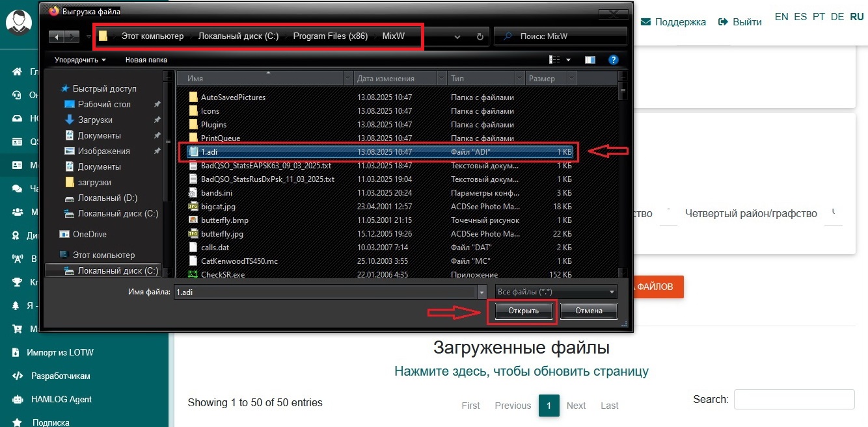Open the Тип column filter dropdown
Image resolution: width=868 pixels, height=427 pixels.
[519, 78]
